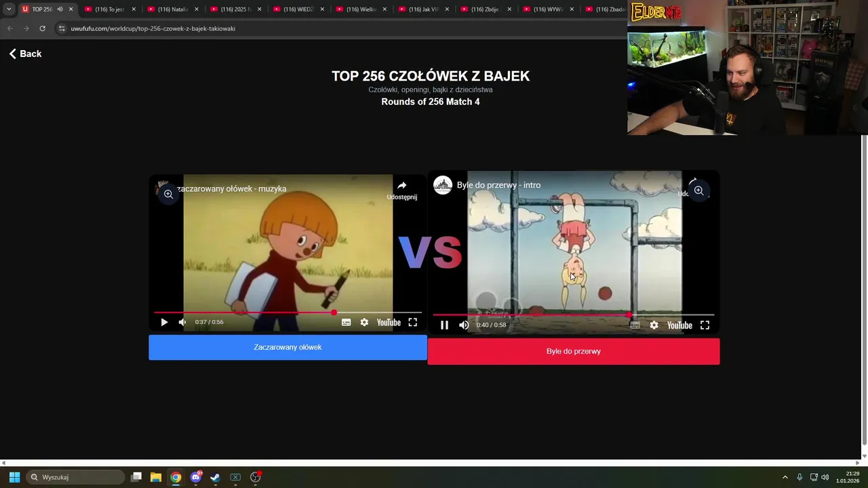Play the Zaczarowany ołówek video
Viewport: 868px width, 488px height.
click(163, 323)
